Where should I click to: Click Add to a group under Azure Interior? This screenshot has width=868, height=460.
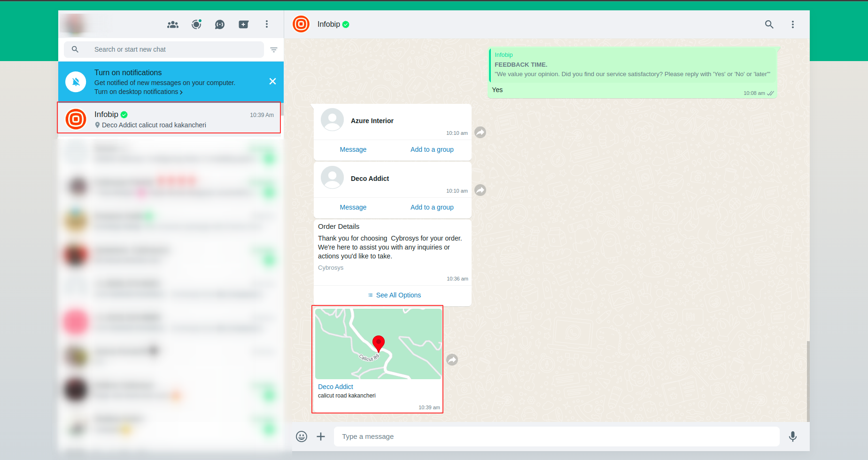432,149
